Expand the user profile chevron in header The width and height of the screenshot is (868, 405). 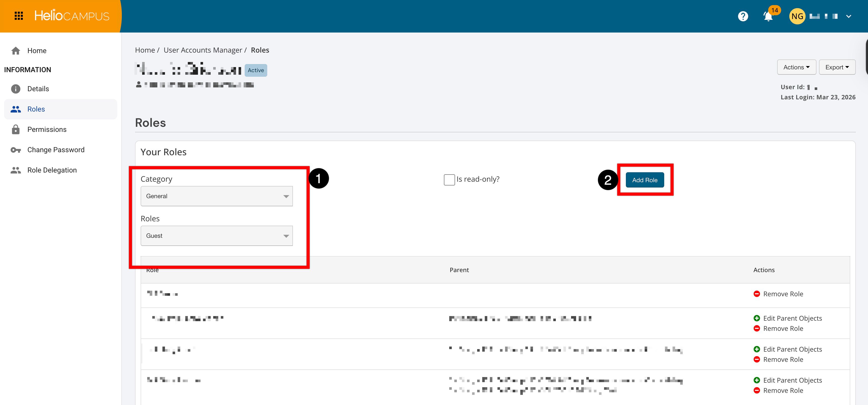coord(848,16)
